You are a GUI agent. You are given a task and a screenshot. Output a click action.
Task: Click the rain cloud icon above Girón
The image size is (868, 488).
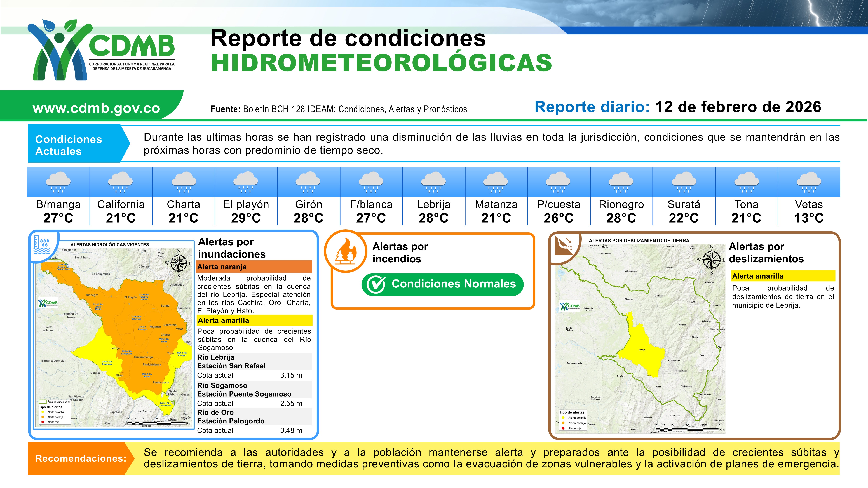click(x=308, y=182)
